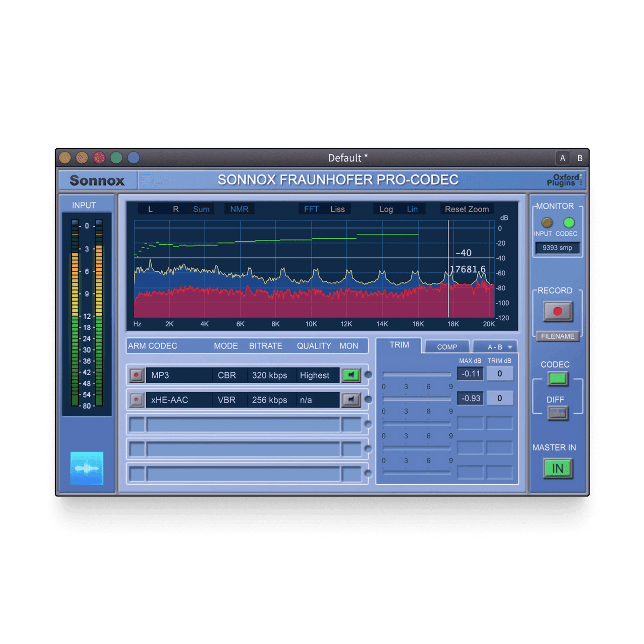Select the CODEC monitor LED

(x=569, y=222)
